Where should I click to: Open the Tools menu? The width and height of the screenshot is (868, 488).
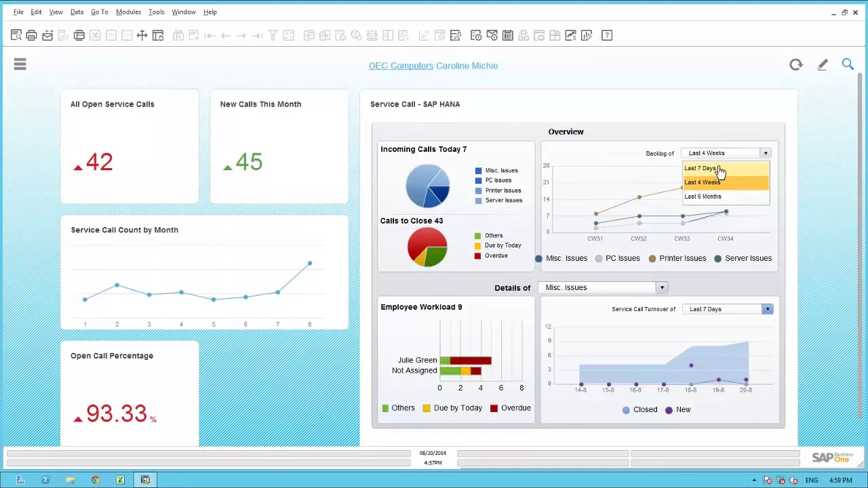[156, 12]
